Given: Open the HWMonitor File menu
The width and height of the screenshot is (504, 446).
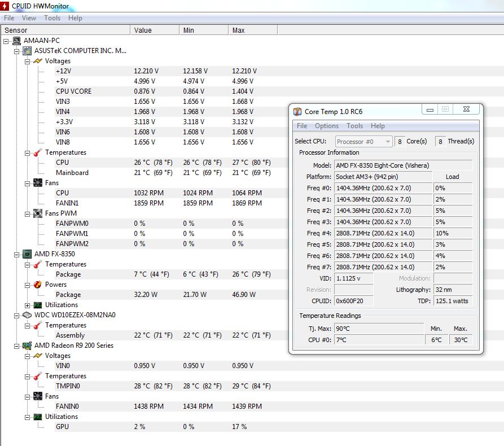Looking at the screenshot, I should [9, 18].
